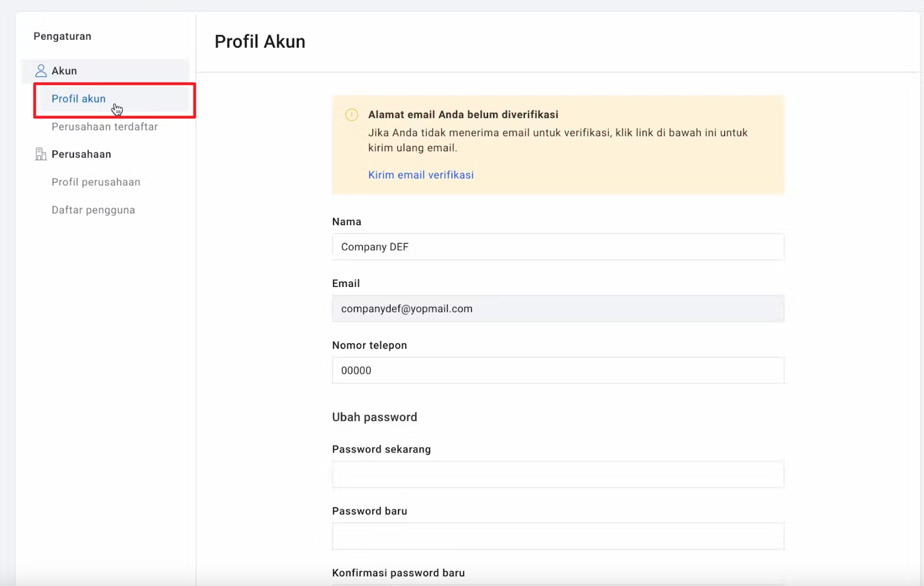
Task: Select Daftar pengguna in the sidebar
Action: [x=93, y=210]
